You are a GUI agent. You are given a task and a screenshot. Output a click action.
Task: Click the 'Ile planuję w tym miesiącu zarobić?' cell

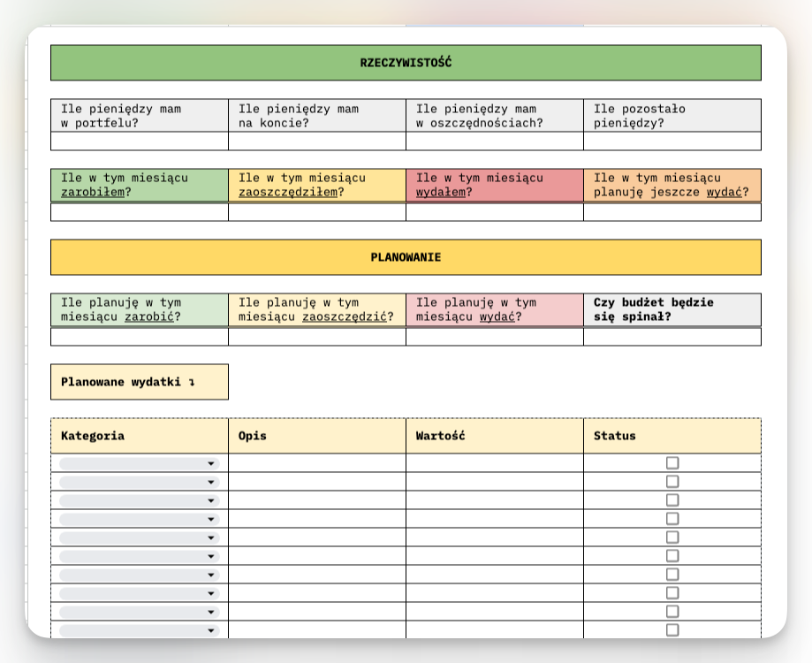(x=140, y=309)
